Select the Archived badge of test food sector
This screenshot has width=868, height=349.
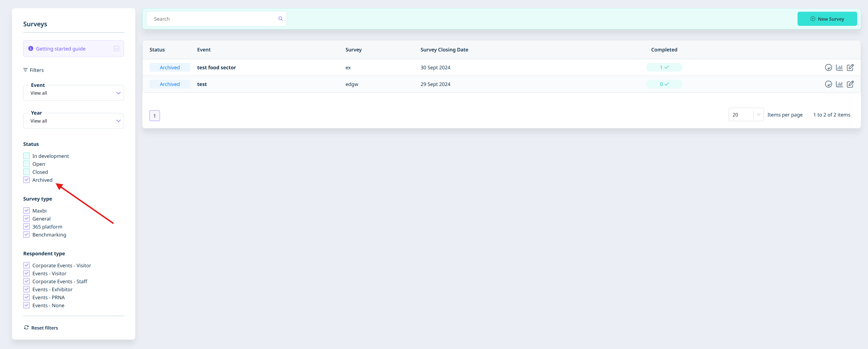[170, 67]
